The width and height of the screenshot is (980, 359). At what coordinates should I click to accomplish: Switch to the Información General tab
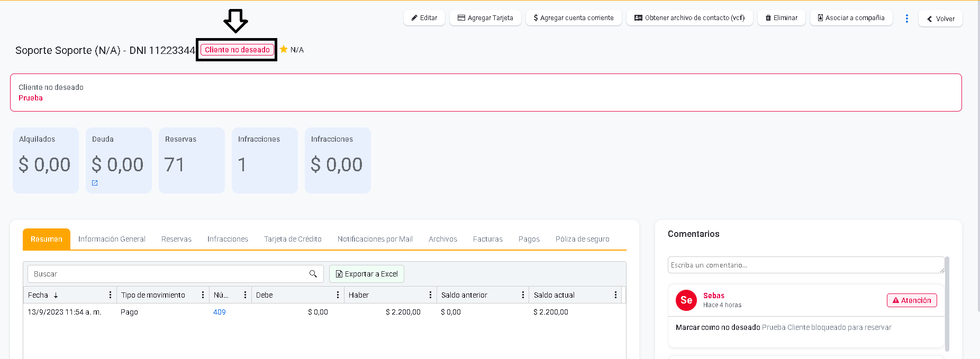click(x=112, y=239)
